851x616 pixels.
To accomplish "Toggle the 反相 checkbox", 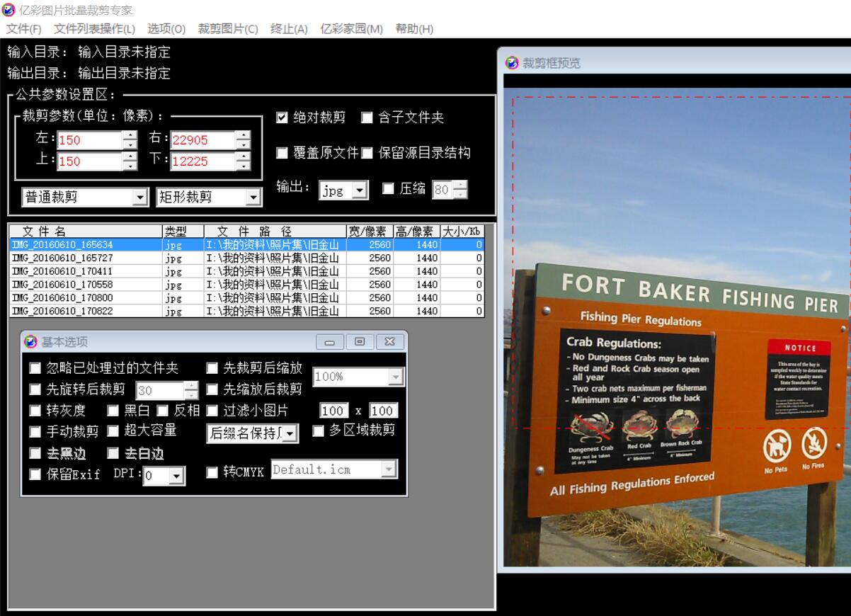I will (162, 411).
